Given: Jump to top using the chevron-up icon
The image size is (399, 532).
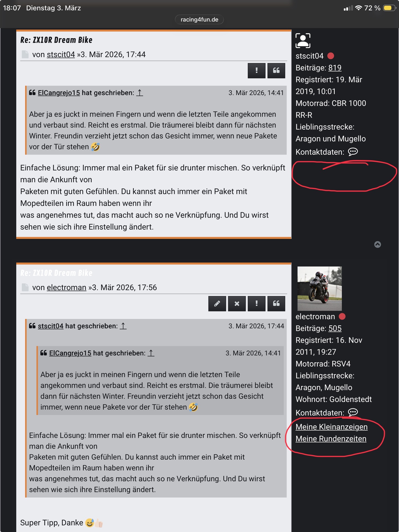Looking at the screenshot, I should (x=377, y=244).
